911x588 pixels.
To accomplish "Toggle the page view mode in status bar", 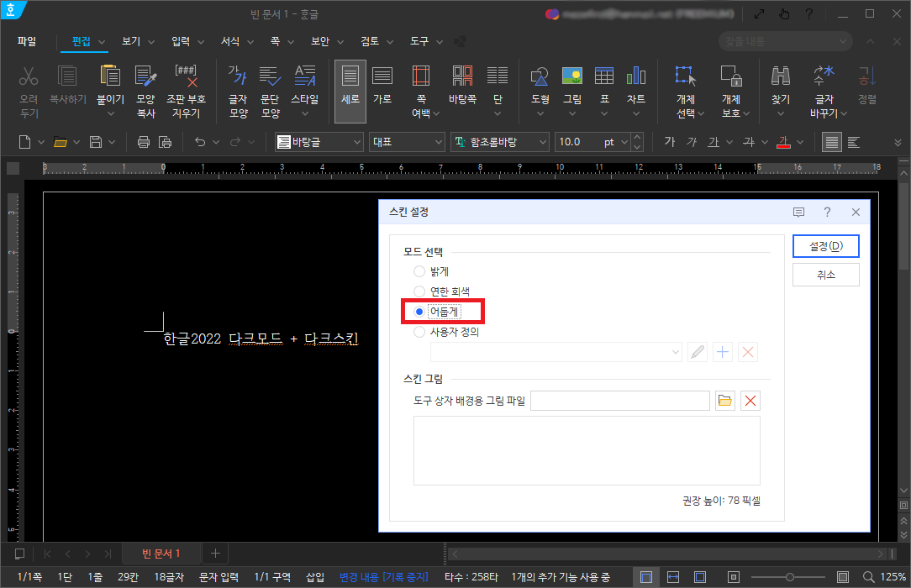I will point(646,577).
